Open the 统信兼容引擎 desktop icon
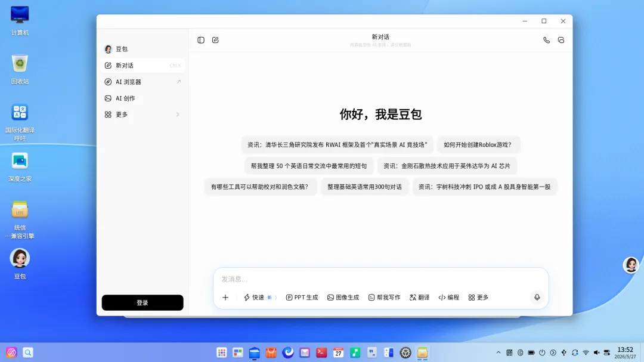This screenshot has width=644, height=362. click(x=20, y=220)
